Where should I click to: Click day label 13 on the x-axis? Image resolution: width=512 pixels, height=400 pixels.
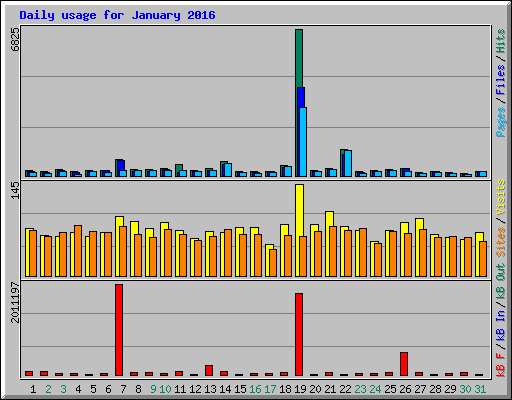[210, 389]
